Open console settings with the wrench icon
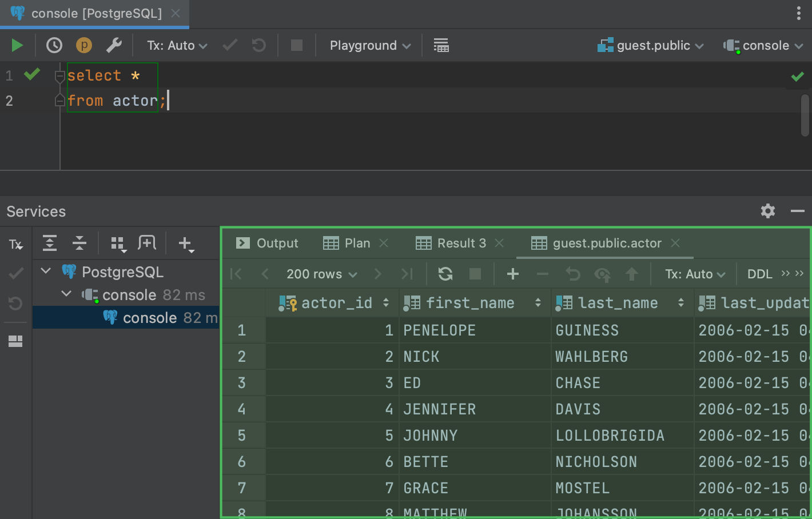812x519 pixels. [x=114, y=45]
